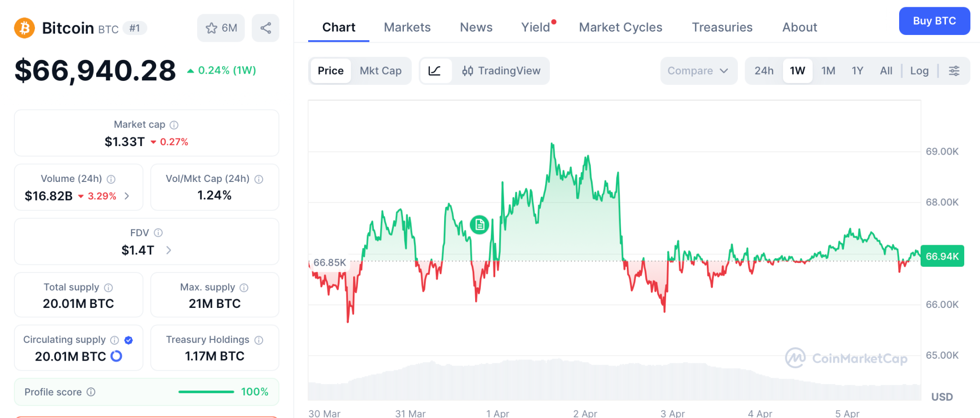Viewport: 980px width, 418px height.
Task: Open the Markets tab
Action: [x=407, y=27]
